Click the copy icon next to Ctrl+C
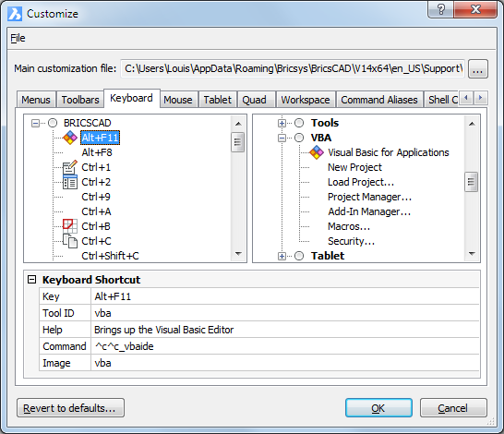The width and height of the screenshot is (504, 434). 70,241
